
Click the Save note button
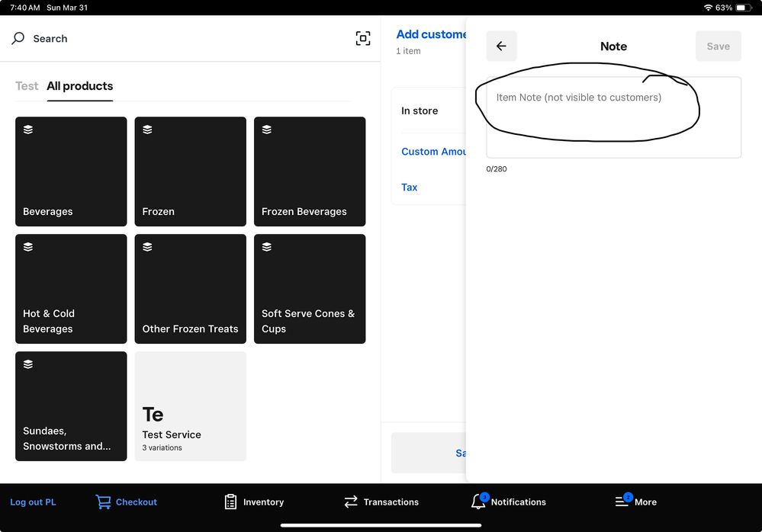coord(718,46)
